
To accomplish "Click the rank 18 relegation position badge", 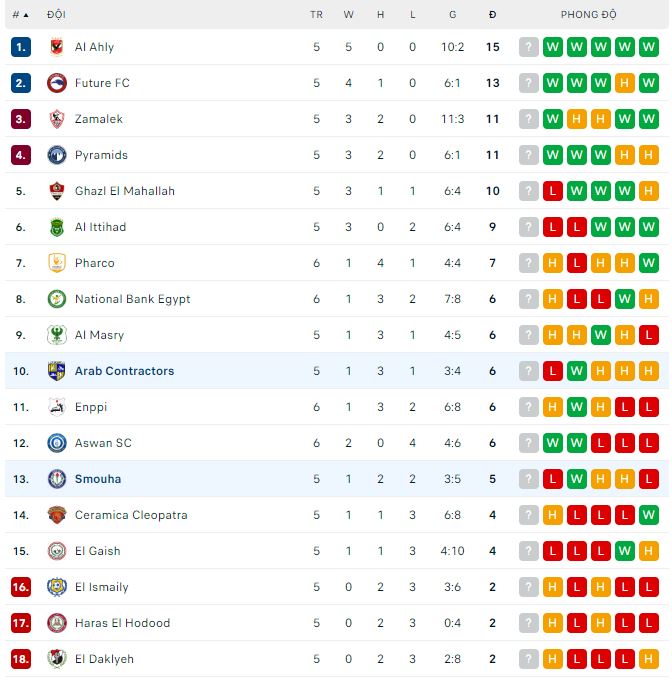I will pos(21,659).
